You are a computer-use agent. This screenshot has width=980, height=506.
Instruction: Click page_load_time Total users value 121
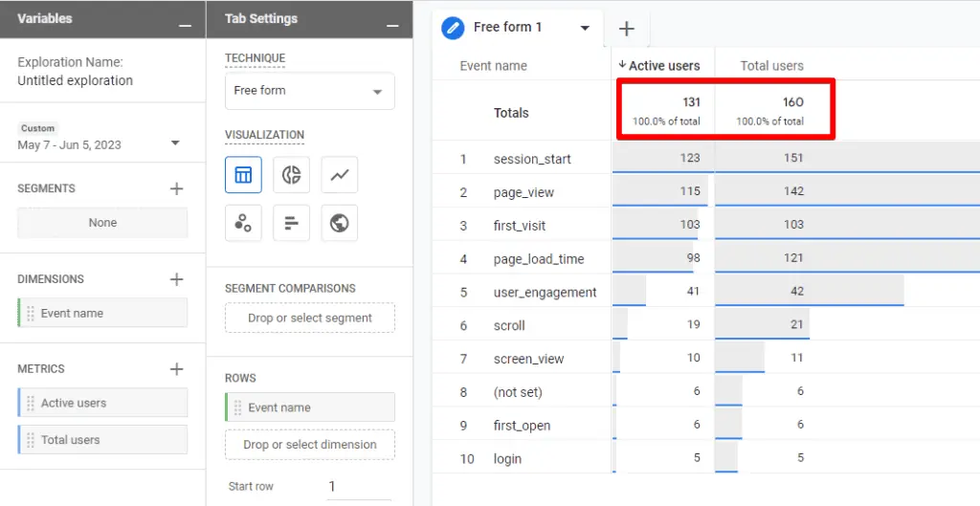(x=793, y=257)
